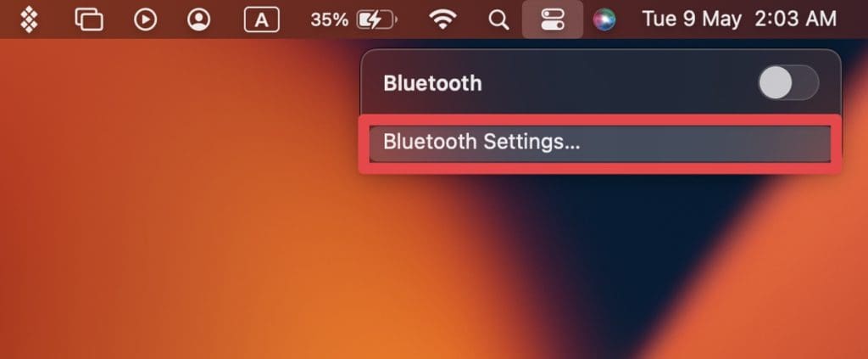868x359 pixels.
Task: Click the 35% battery percentage text
Action: [x=330, y=20]
